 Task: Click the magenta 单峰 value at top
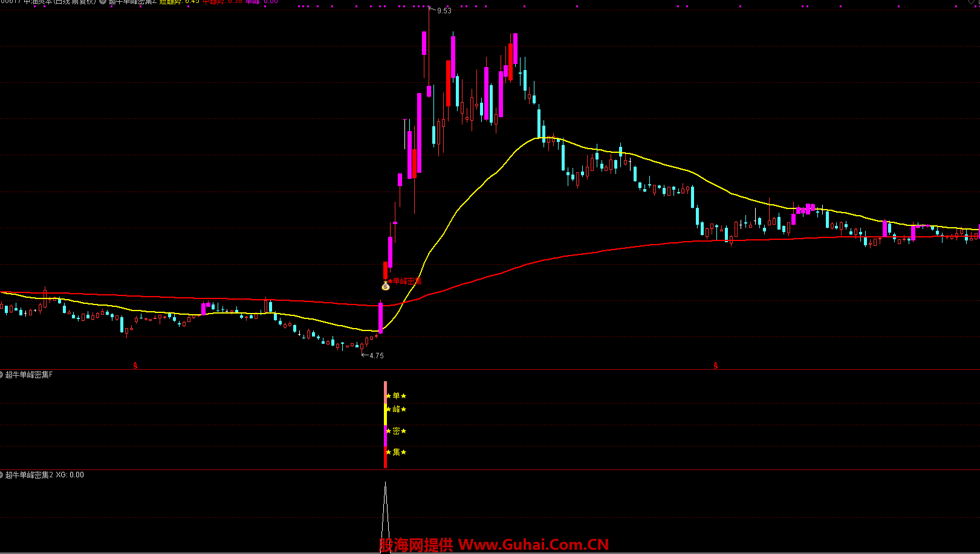tap(261, 2)
